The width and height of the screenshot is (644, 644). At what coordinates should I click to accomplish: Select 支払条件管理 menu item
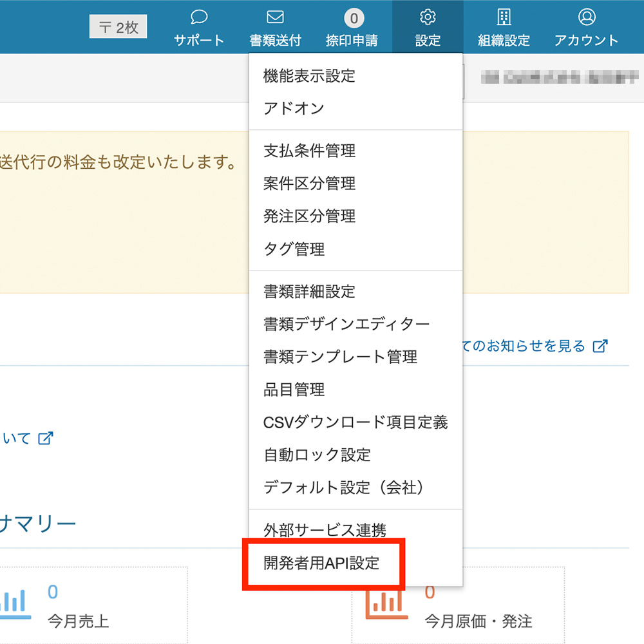[309, 151]
